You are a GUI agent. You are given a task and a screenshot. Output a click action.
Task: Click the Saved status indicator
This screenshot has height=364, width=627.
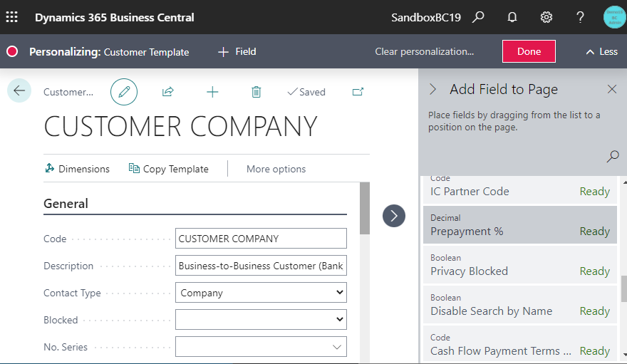pyautogui.click(x=306, y=92)
